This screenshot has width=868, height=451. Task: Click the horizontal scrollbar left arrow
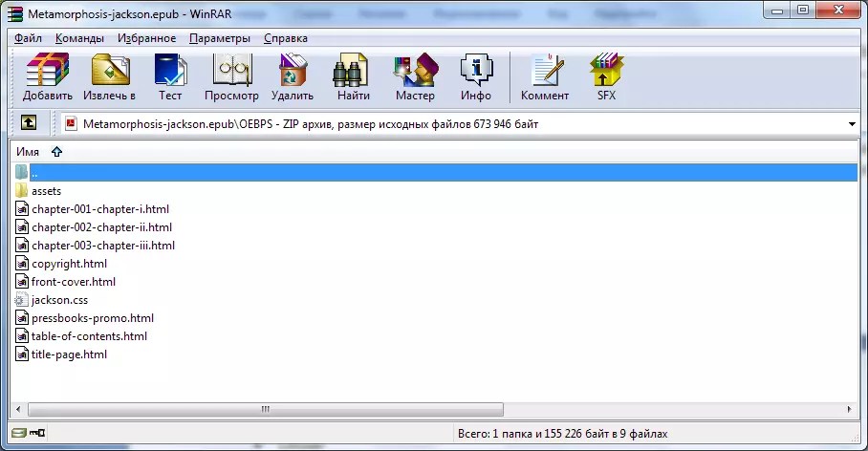[x=18, y=410]
